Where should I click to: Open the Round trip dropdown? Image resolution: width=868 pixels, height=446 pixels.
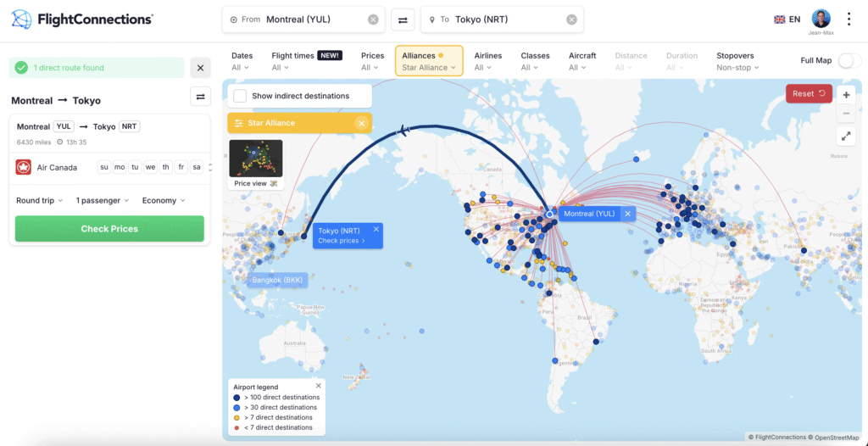click(40, 201)
